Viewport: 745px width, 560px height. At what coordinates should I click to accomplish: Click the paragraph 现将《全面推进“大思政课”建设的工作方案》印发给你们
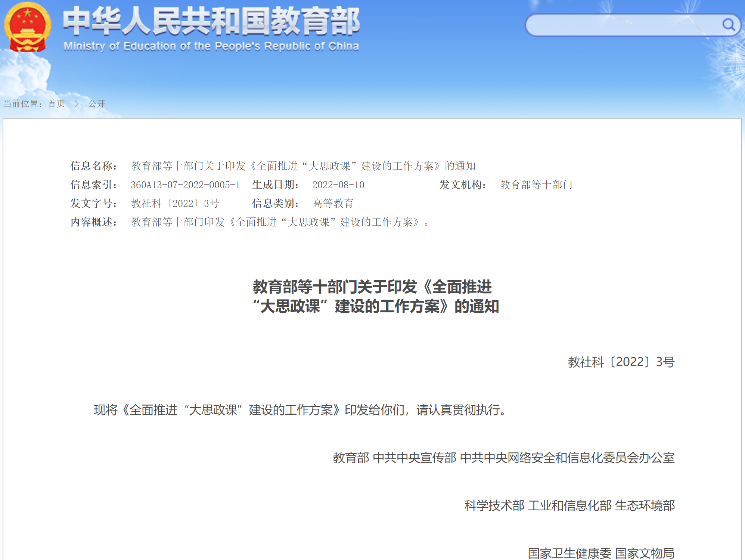[301, 410]
